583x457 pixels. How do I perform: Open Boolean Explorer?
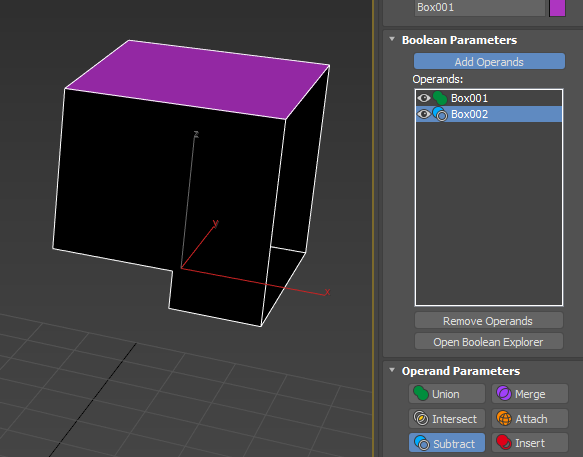pos(489,342)
